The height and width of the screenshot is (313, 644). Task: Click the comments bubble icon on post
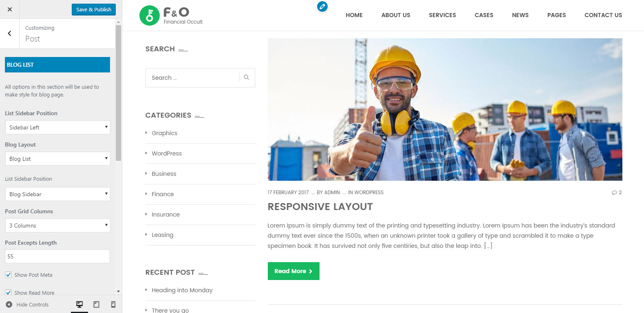(614, 193)
